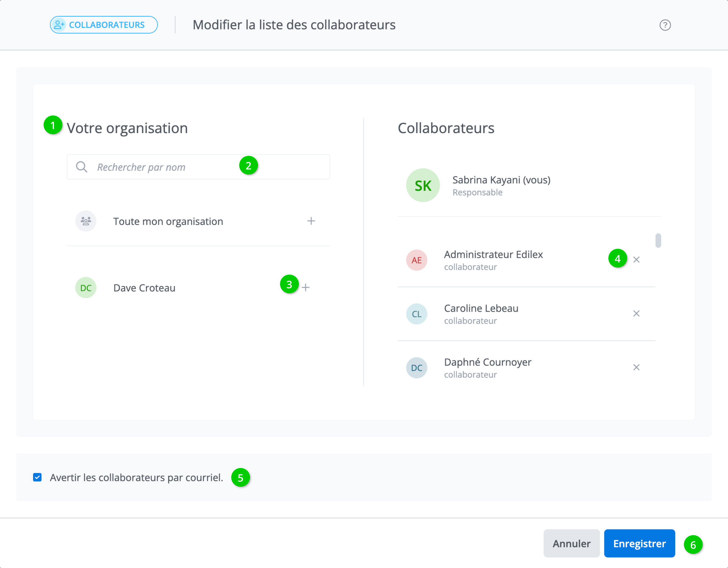Focus the Rechercher par nom field

point(167,167)
